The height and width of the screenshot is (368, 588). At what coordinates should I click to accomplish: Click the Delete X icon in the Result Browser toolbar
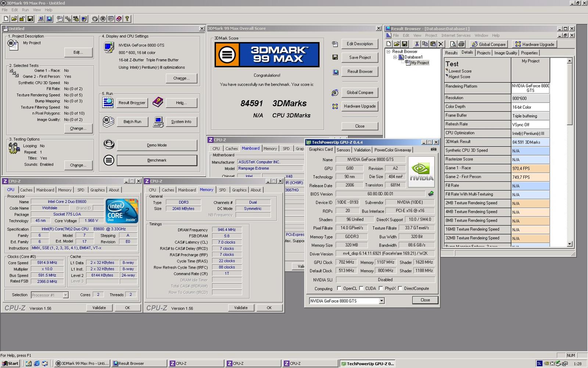point(441,44)
